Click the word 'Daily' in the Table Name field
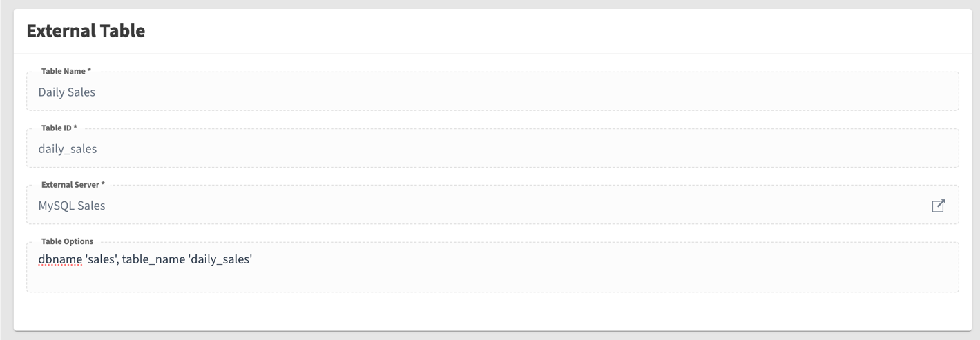This screenshot has width=980, height=340. (x=52, y=92)
